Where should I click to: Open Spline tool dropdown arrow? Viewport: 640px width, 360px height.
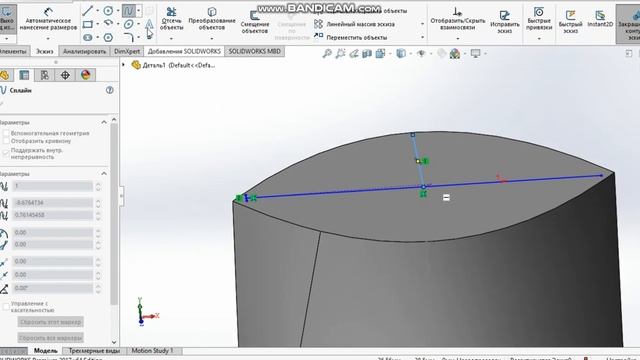[139, 11]
